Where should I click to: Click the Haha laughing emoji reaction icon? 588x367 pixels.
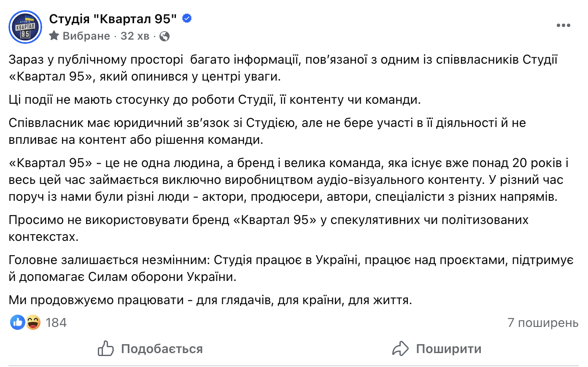[33, 323]
